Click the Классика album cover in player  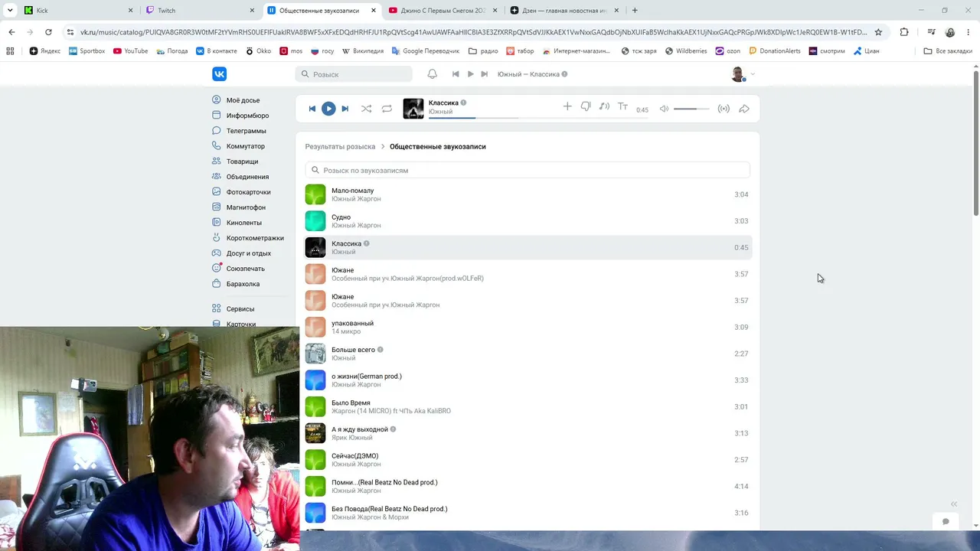[x=413, y=109]
